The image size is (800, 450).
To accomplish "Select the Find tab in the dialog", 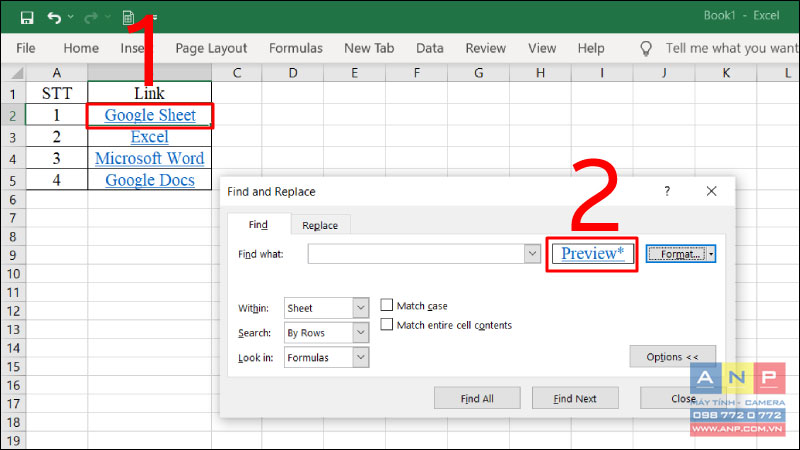I will click(x=258, y=224).
